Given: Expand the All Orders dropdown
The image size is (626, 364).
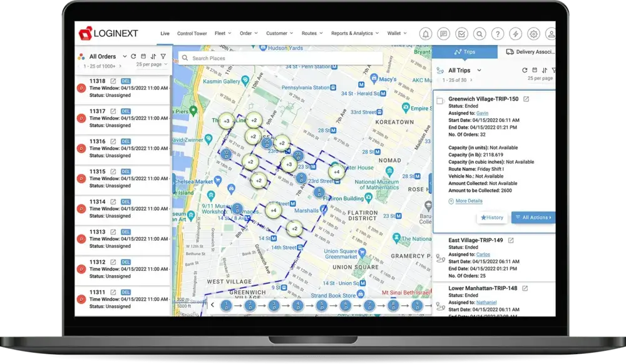Looking at the screenshot, I should (x=125, y=56).
